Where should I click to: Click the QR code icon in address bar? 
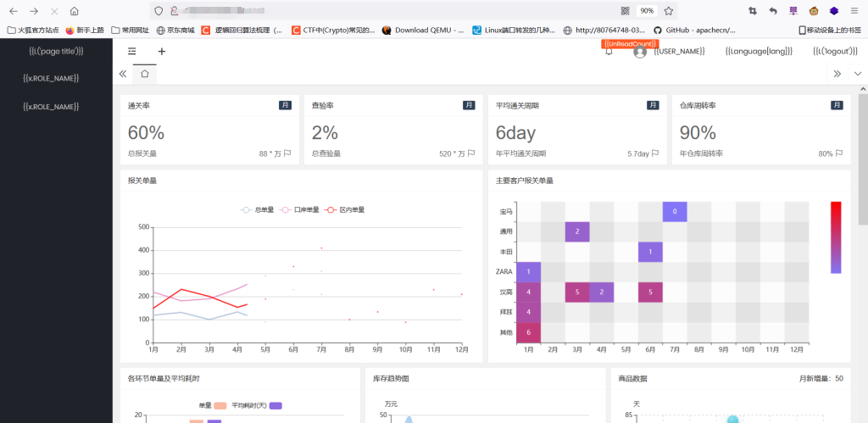coord(626,11)
